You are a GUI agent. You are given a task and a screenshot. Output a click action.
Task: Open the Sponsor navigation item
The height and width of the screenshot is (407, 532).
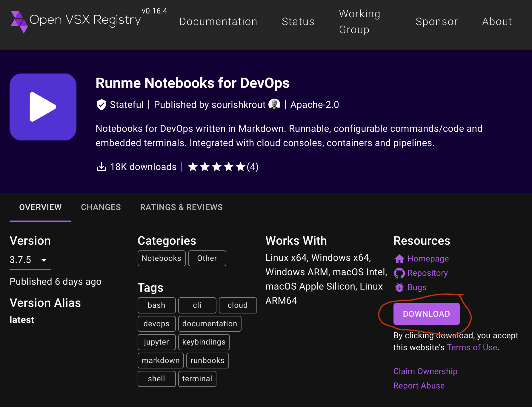click(436, 22)
